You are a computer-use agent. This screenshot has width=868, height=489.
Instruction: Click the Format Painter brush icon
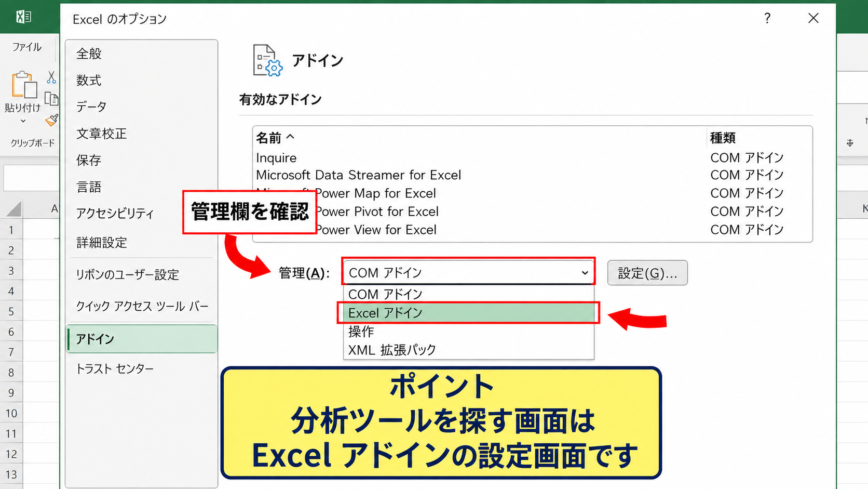(51, 120)
